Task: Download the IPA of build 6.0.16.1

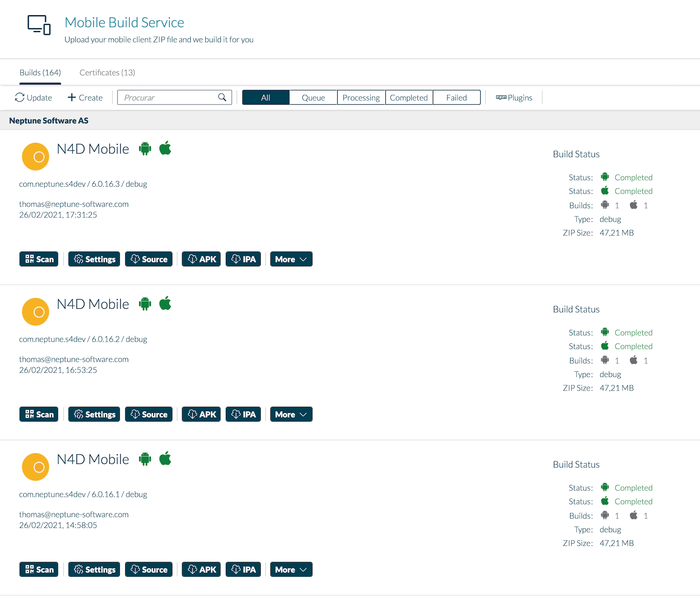Action: pos(243,569)
